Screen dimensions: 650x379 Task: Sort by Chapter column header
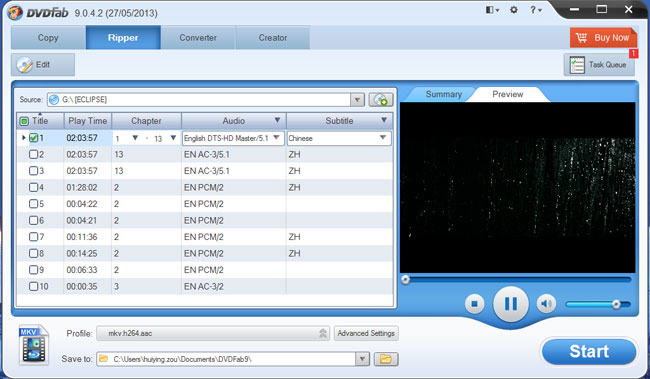pyautogui.click(x=146, y=121)
